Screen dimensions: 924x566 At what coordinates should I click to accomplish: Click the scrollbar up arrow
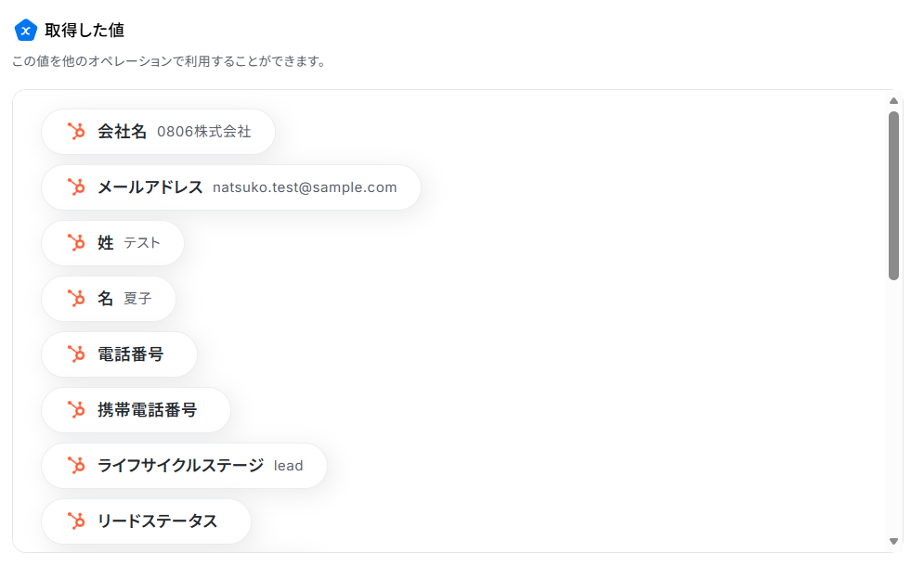(x=893, y=101)
